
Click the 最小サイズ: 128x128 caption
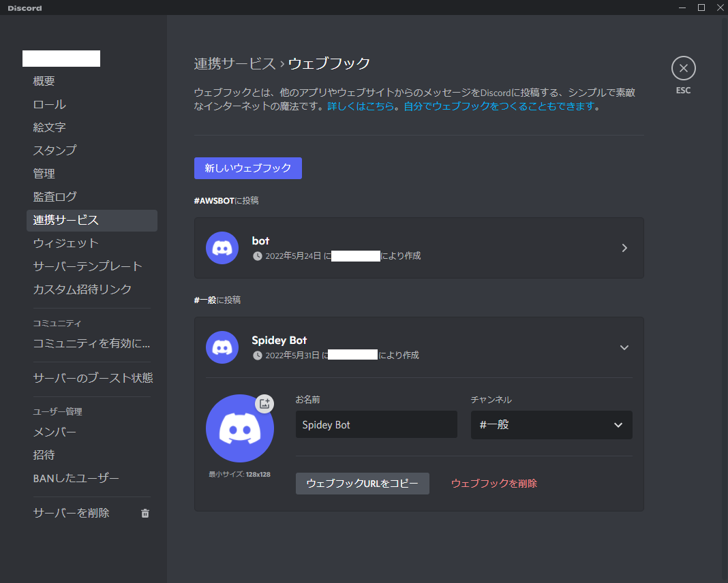[x=239, y=474]
